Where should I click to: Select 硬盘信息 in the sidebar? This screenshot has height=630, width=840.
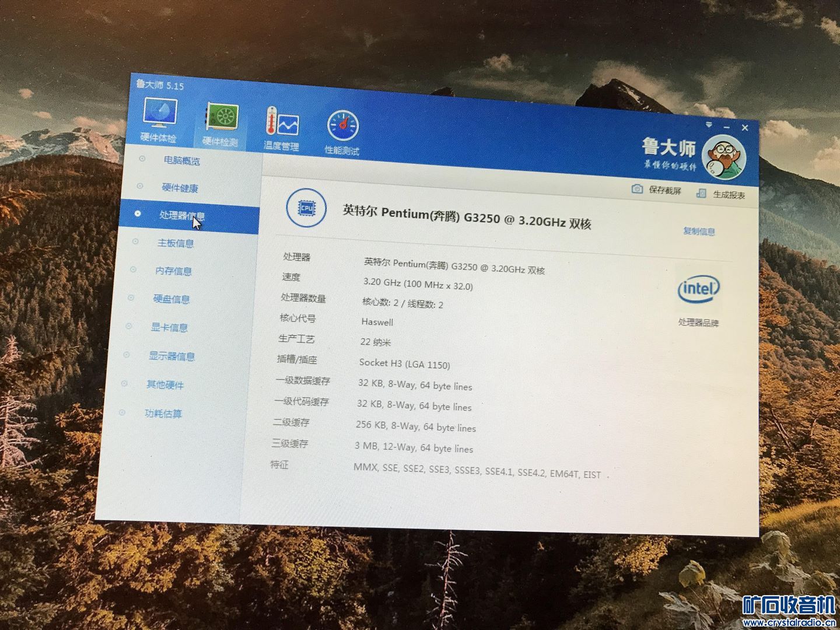pyautogui.click(x=171, y=299)
